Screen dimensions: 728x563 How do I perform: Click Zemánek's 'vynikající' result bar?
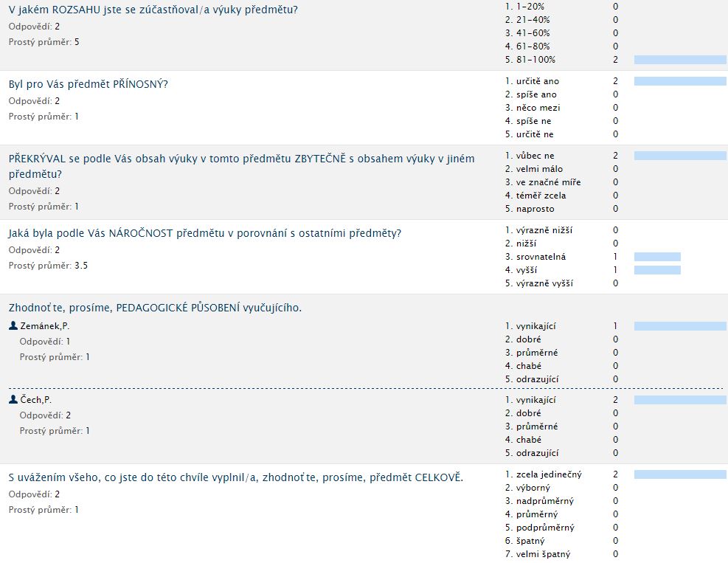679,326
